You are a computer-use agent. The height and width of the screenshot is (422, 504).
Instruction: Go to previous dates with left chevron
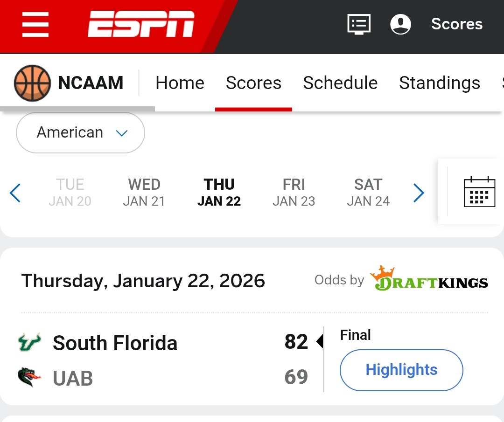[15, 193]
